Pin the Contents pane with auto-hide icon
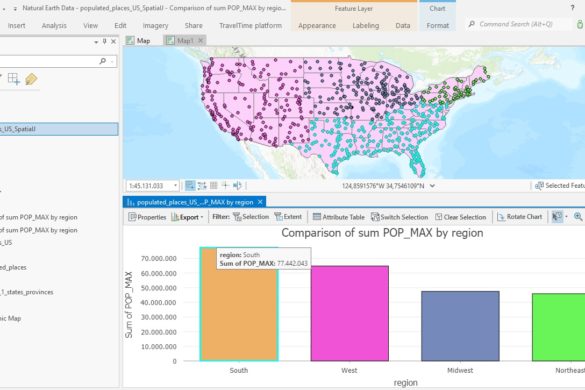 [104, 41]
